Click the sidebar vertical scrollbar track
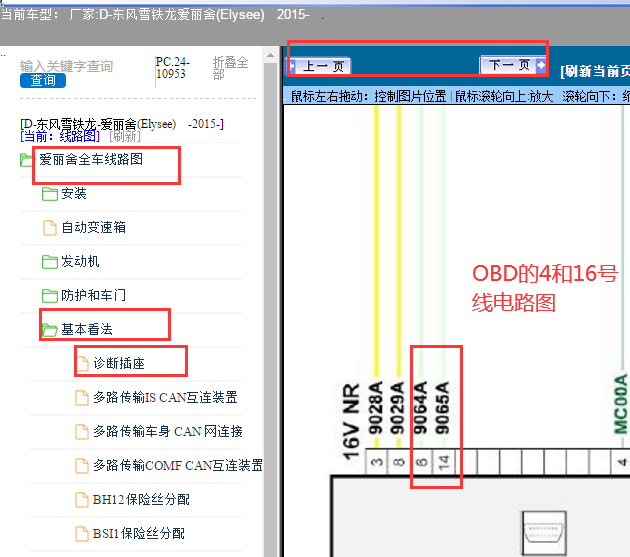Image resolution: width=630 pixels, height=557 pixels. coord(270,309)
